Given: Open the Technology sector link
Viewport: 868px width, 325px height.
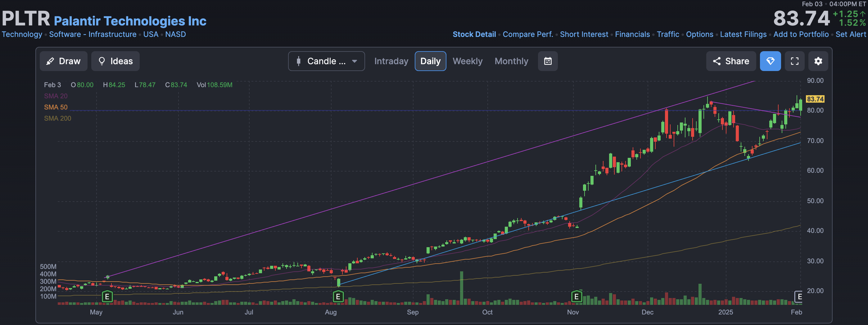Looking at the screenshot, I should point(22,34).
